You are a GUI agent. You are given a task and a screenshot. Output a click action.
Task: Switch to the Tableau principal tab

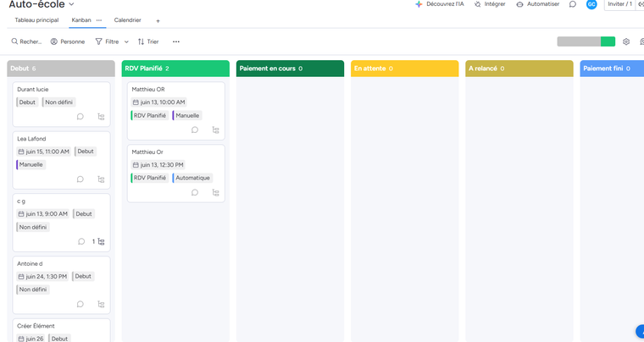[x=36, y=20]
